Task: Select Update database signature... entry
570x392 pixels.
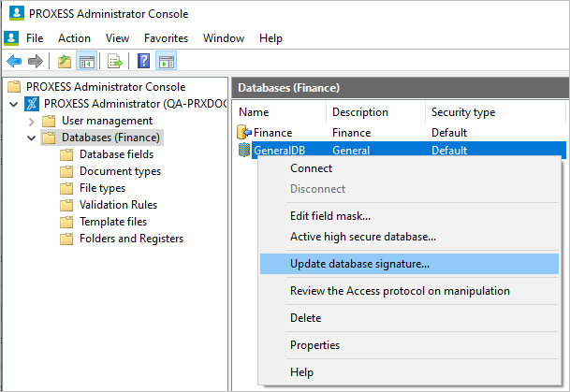Action: (409, 264)
